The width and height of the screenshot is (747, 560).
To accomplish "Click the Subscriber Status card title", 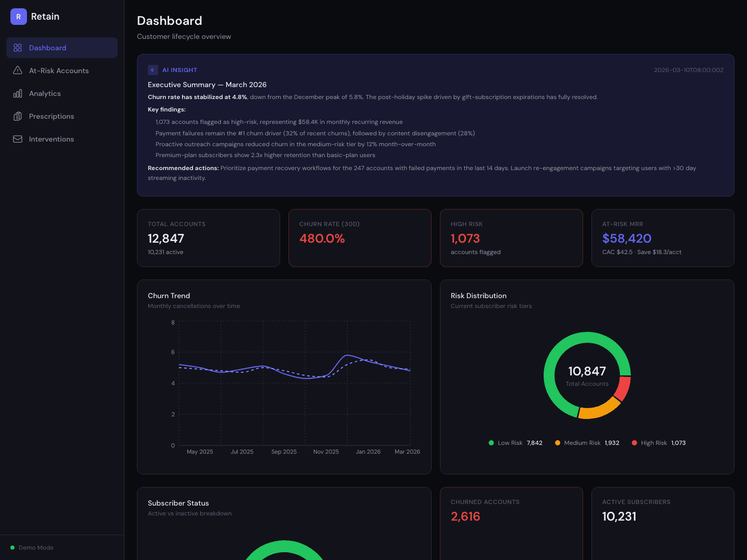I will point(178,503).
